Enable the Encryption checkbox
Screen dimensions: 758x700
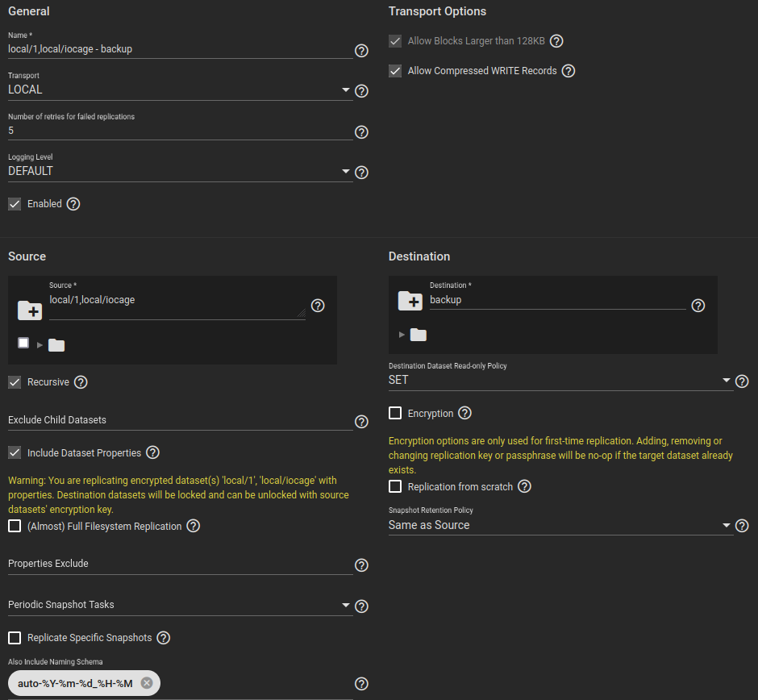coord(395,414)
